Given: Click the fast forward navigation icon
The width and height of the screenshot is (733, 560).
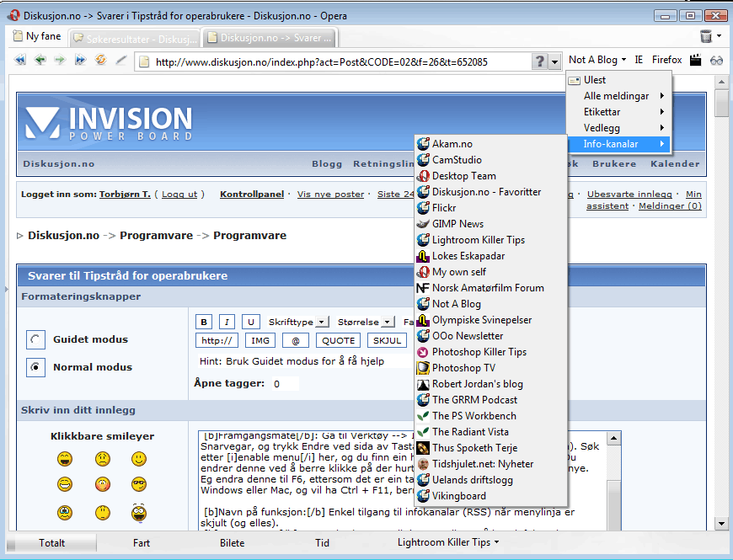Looking at the screenshot, I should point(80,60).
